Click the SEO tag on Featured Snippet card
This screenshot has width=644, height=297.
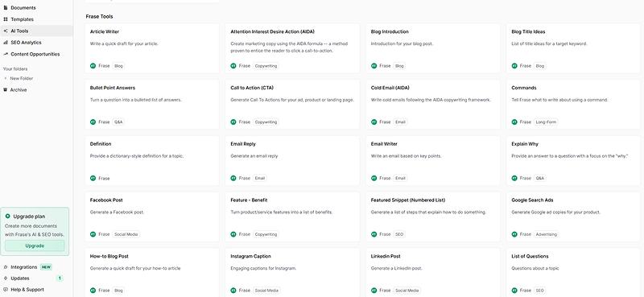tap(399, 234)
